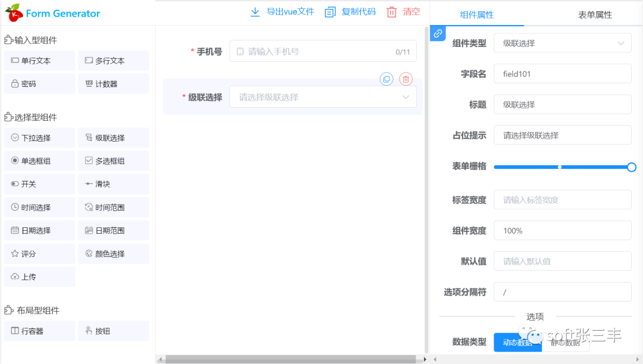Select the 动态数据 data type option

(517, 342)
